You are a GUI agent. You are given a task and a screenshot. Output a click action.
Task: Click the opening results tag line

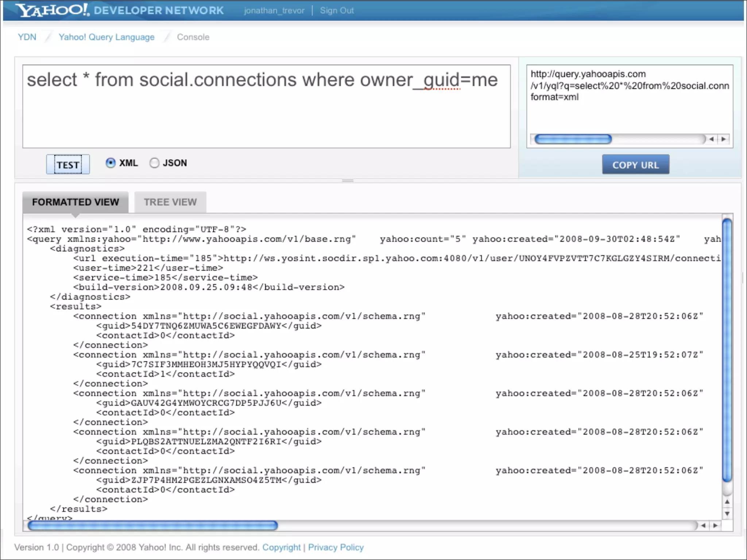[76, 307]
